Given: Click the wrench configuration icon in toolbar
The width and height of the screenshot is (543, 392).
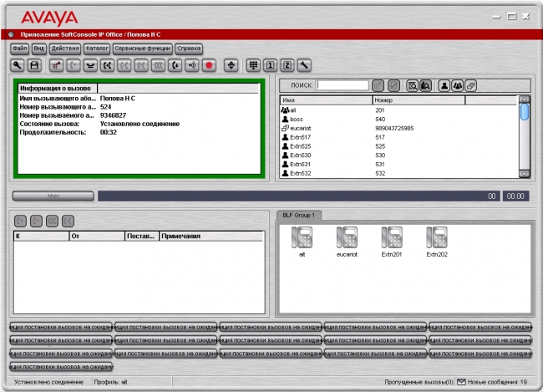Looking at the screenshot, I should 304,65.
